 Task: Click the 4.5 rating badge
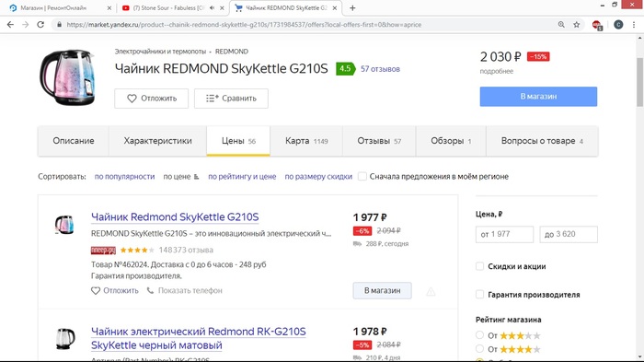click(345, 69)
